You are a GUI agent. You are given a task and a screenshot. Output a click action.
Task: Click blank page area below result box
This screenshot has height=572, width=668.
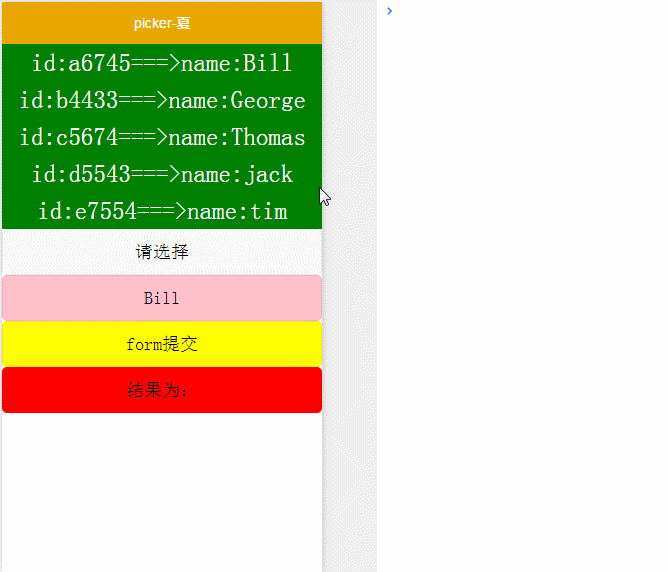tap(162, 490)
